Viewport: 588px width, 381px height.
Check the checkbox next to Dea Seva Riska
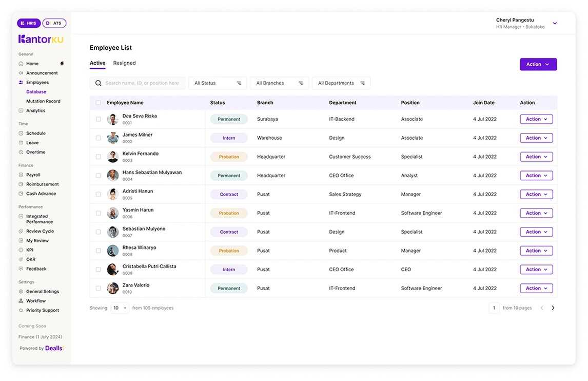(98, 119)
